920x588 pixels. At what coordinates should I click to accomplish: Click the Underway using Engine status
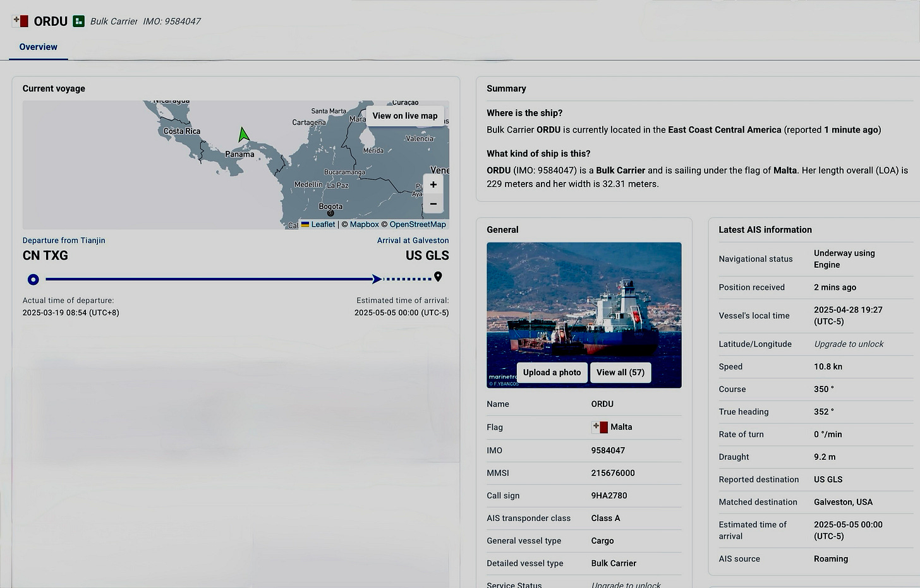click(x=844, y=259)
